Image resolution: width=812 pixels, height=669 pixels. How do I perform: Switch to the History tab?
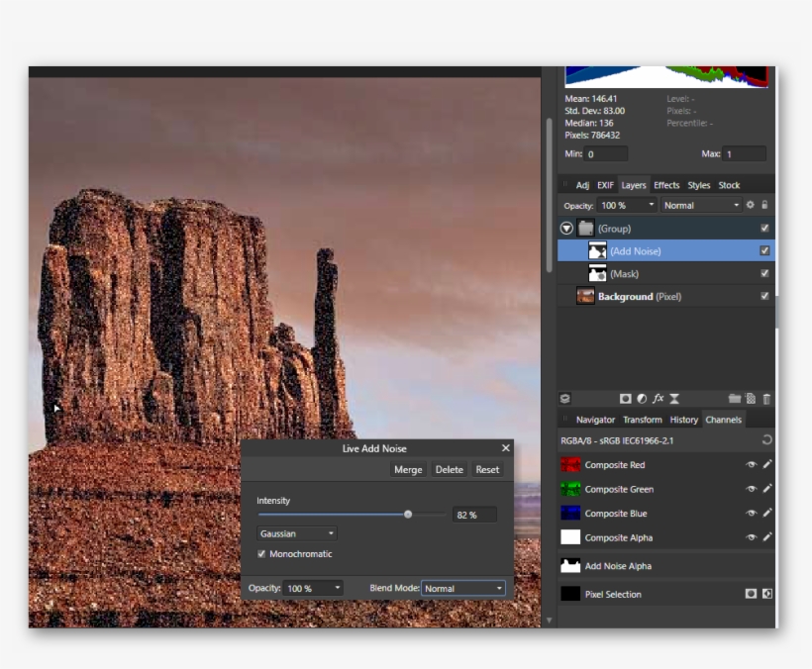pos(683,420)
